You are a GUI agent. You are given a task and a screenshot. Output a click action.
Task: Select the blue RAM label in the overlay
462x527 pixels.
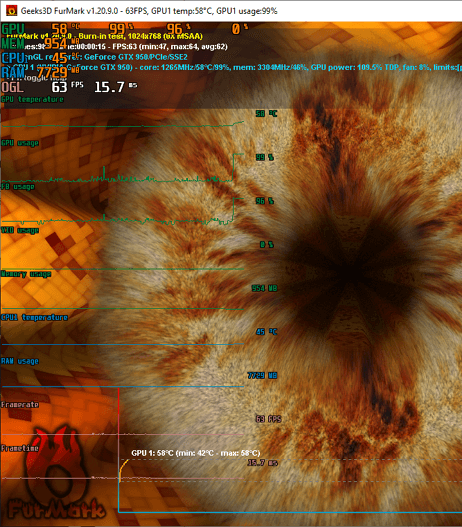point(13,72)
